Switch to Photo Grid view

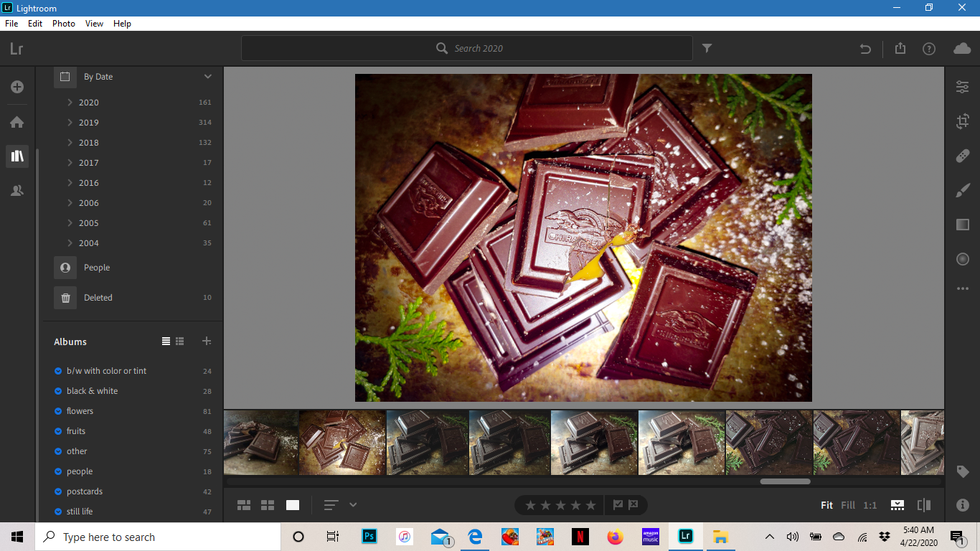click(244, 505)
